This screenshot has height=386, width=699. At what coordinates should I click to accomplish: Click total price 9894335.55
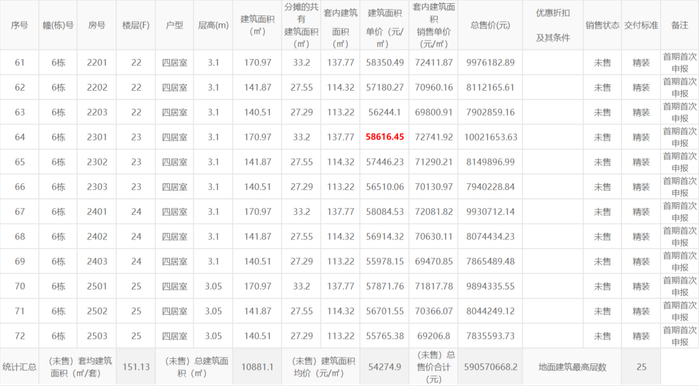pyautogui.click(x=490, y=287)
